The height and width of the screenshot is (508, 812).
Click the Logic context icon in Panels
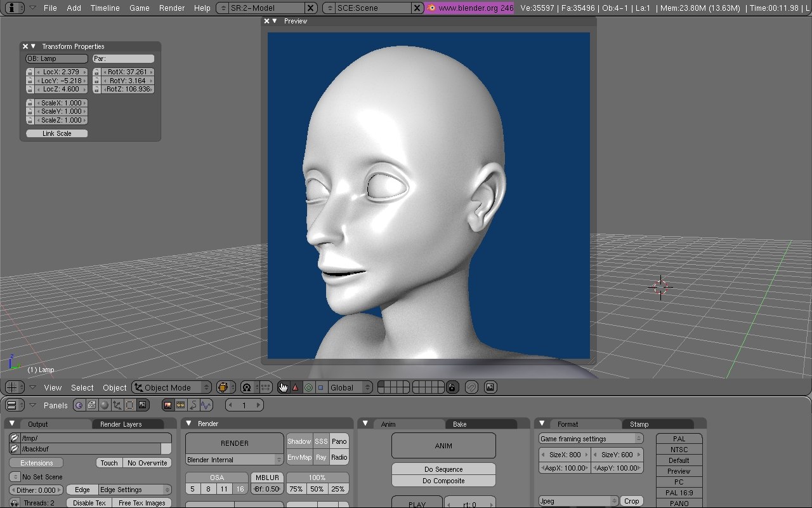(79, 405)
